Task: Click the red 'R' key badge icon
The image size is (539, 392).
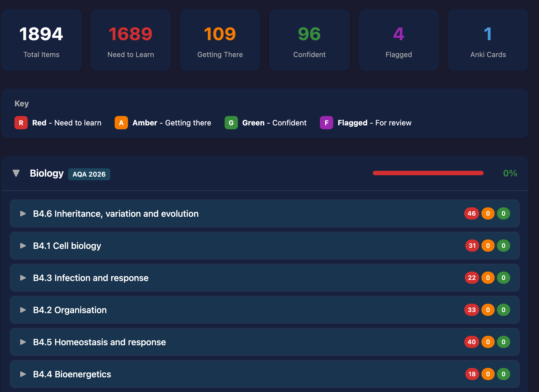Action: click(x=21, y=123)
